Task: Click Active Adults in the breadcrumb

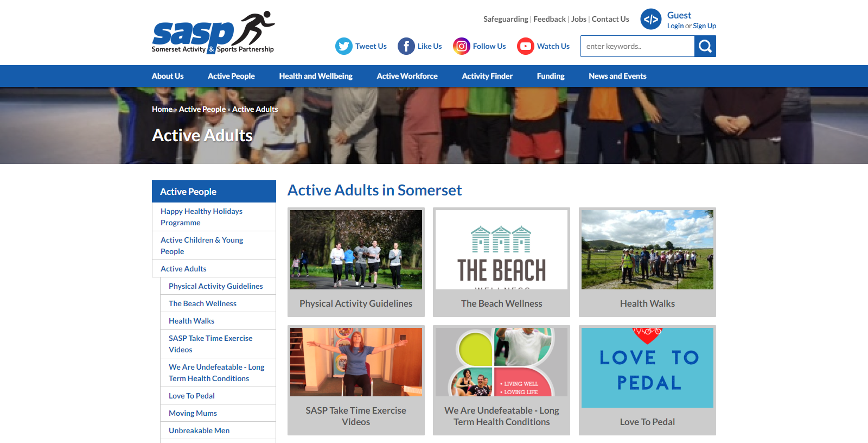Action: pyautogui.click(x=255, y=109)
